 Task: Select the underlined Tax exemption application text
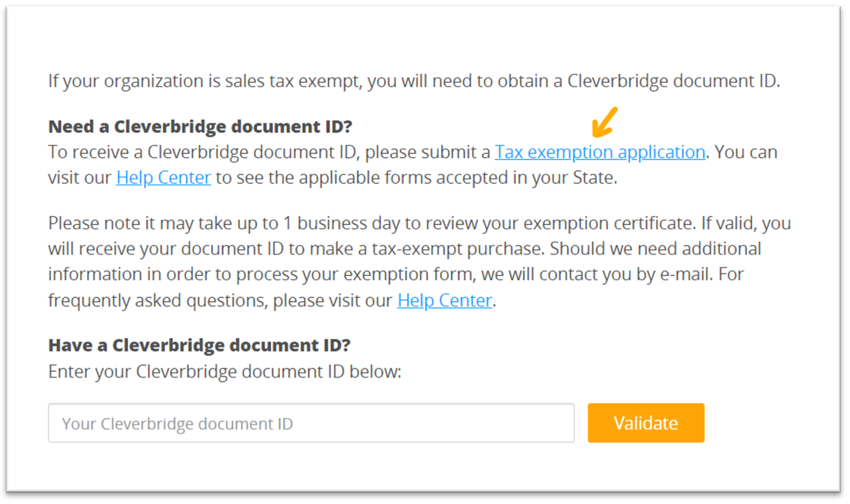(600, 152)
